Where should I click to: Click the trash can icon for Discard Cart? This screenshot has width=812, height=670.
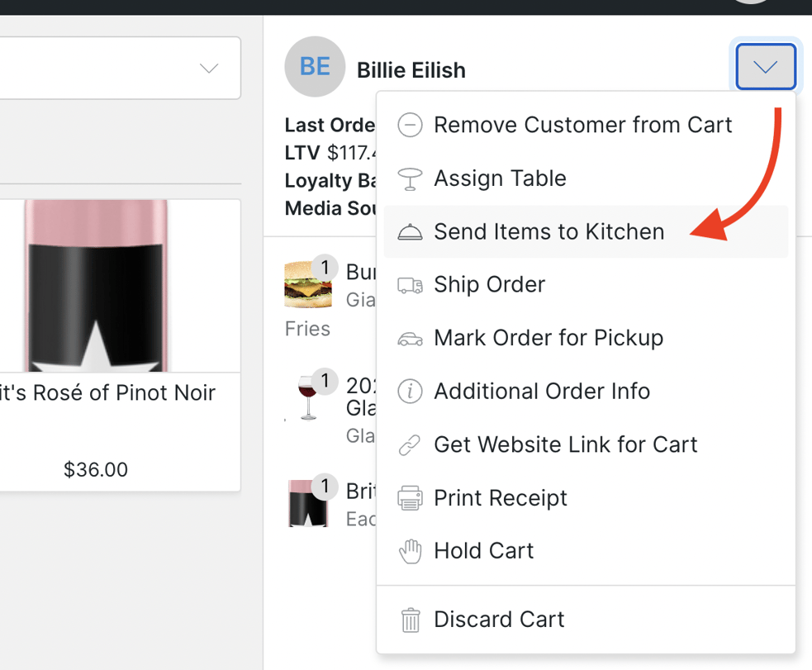pos(410,620)
